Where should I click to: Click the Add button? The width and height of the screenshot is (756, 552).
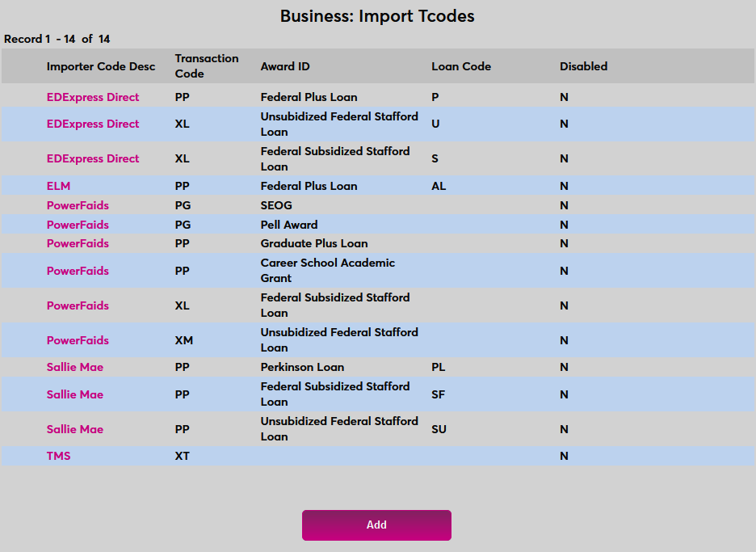376,525
